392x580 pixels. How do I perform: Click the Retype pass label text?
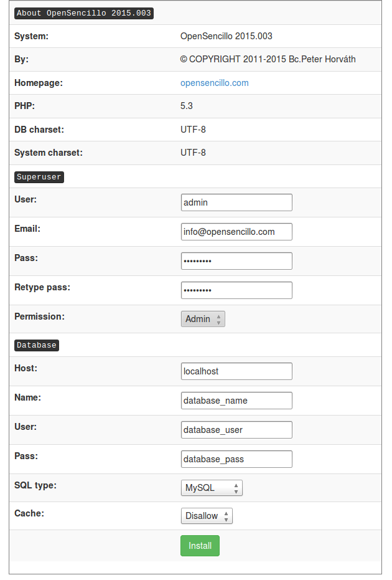[42, 287]
